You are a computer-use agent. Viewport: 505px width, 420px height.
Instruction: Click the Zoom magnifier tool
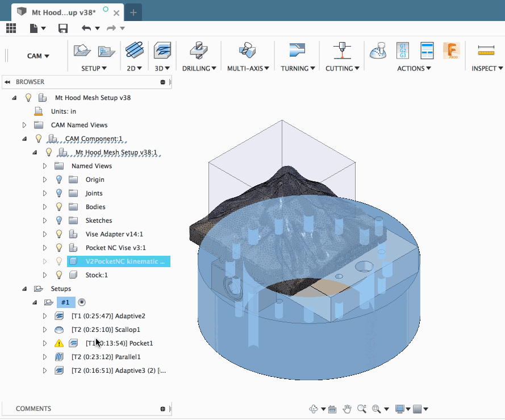[x=362, y=409]
